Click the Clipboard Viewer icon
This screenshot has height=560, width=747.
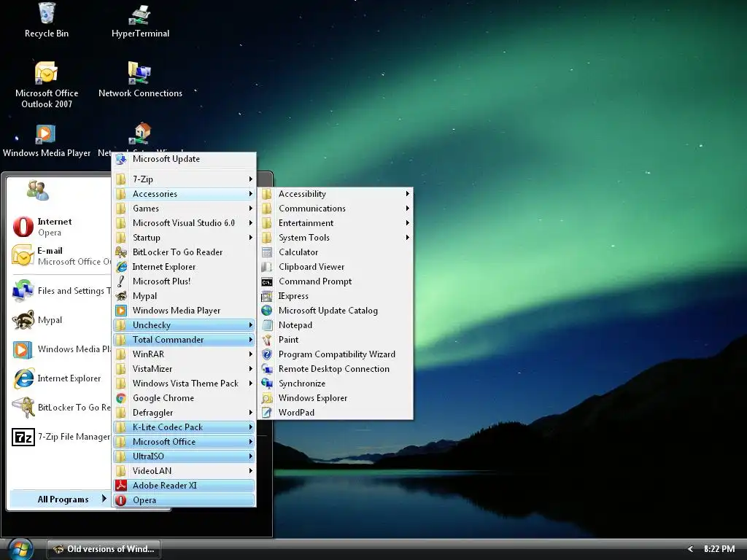[x=267, y=267]
